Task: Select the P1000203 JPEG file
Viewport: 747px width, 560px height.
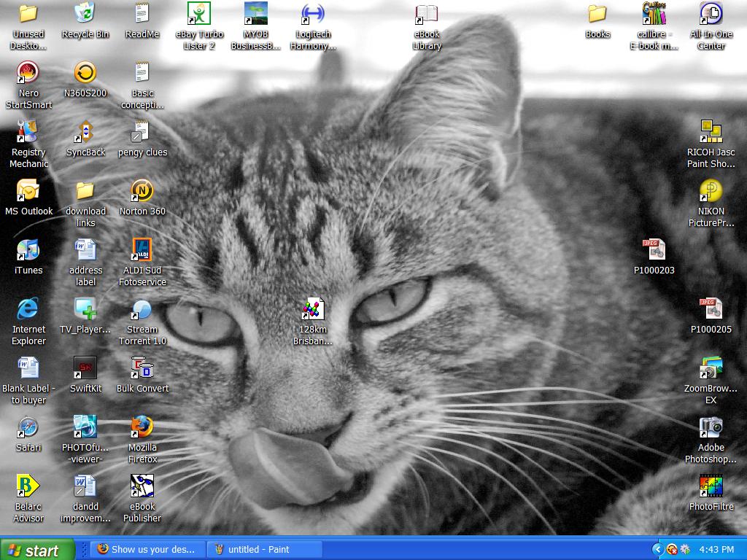Action: (x=654, y=250)
